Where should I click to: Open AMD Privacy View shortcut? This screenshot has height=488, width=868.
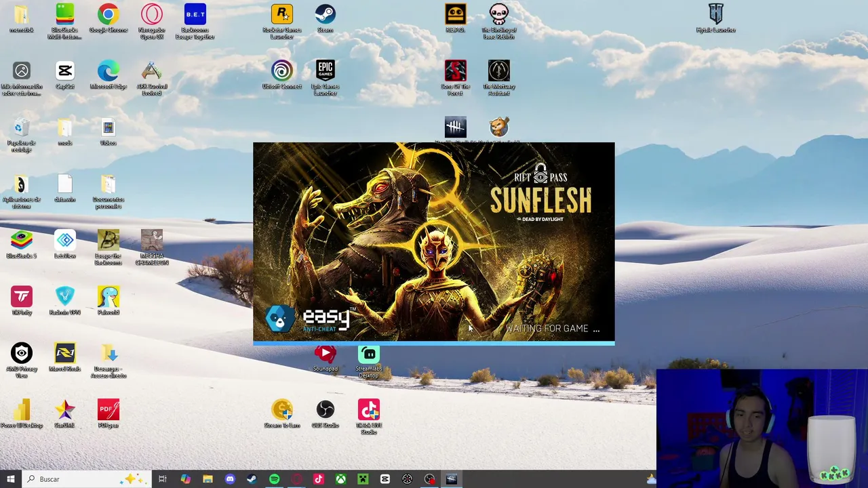point(22,361)
